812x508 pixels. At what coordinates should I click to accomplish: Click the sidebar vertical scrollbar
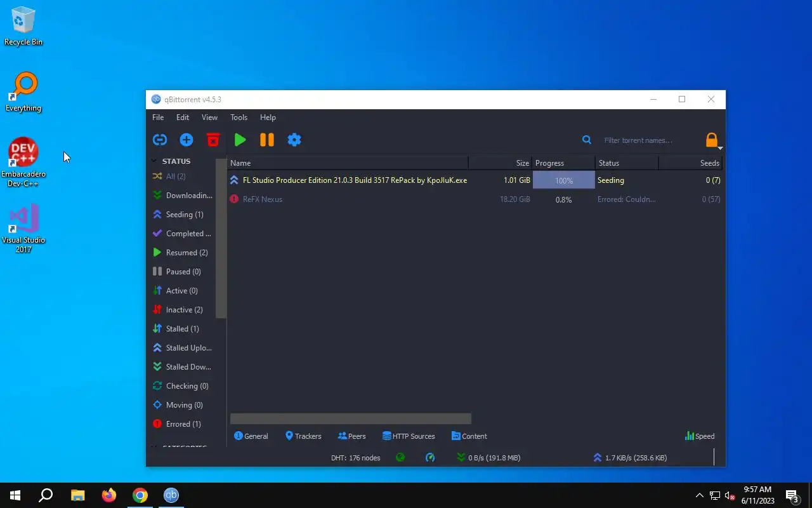221,238
